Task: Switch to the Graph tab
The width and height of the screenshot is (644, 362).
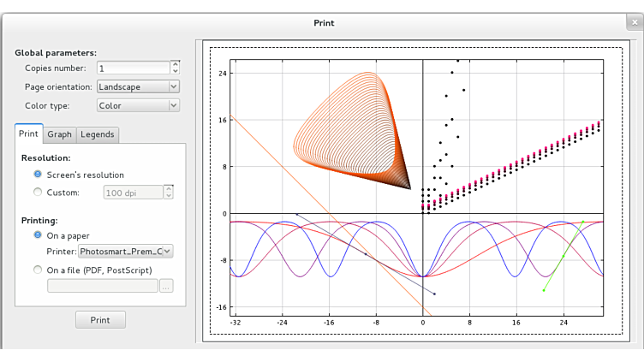Action: coord(59,134)
